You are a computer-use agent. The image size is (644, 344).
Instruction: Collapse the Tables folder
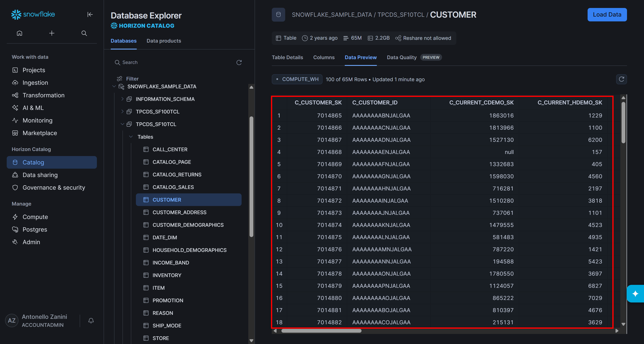[131, 137]
